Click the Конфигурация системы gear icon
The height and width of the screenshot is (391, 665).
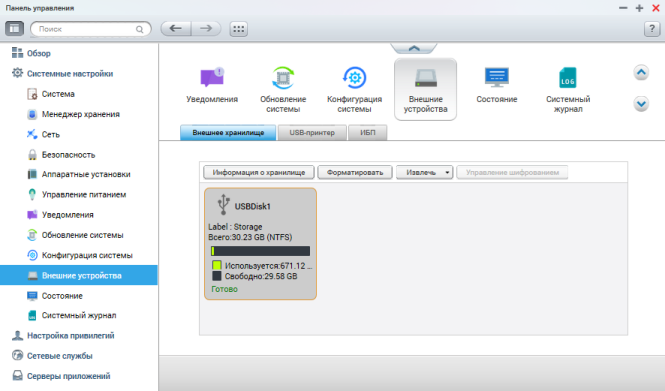(x=354, y=78)
